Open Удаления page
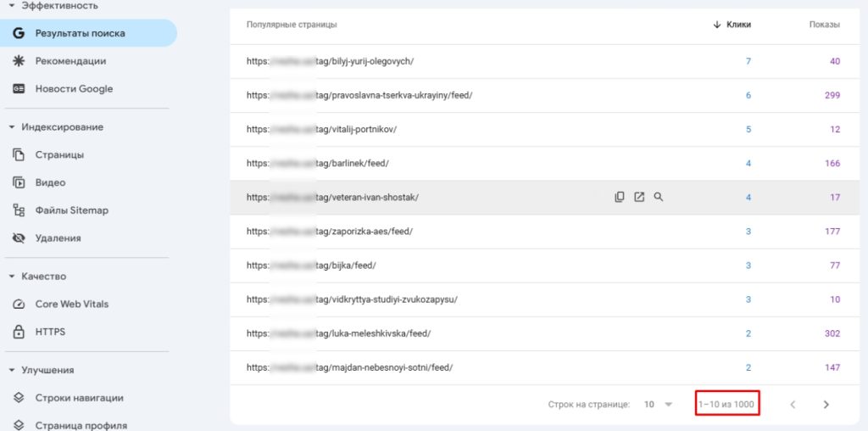Screen dimensions: 868x431 (x=58, y=238)
